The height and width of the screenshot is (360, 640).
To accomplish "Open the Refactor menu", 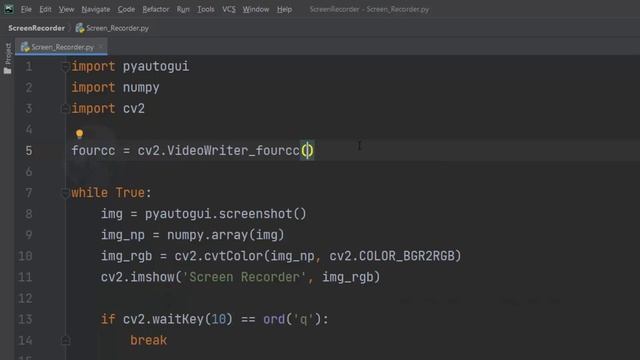I will click(156, 9).
